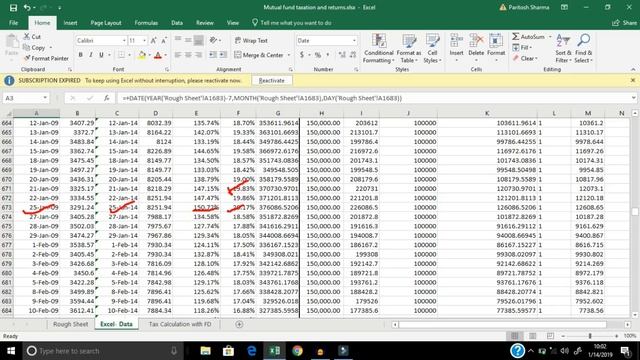Switch to Page Layout ribbon tab
The width and height of the screenshot is (640, 360).
[x=106, y=23]
